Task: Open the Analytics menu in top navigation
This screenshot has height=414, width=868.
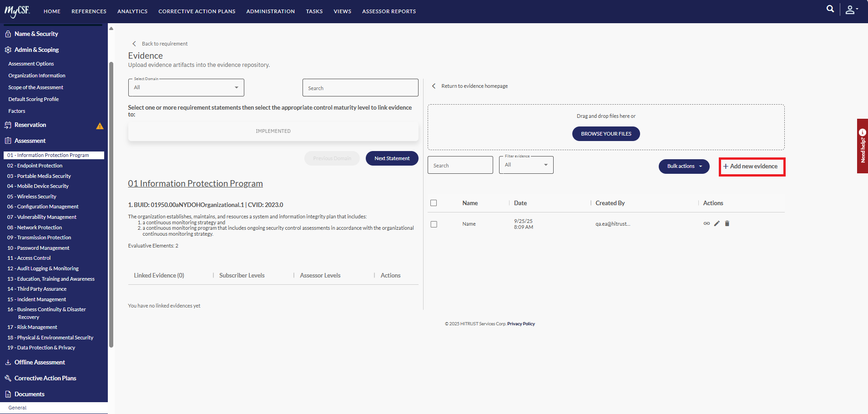Action: click(132, 11)
